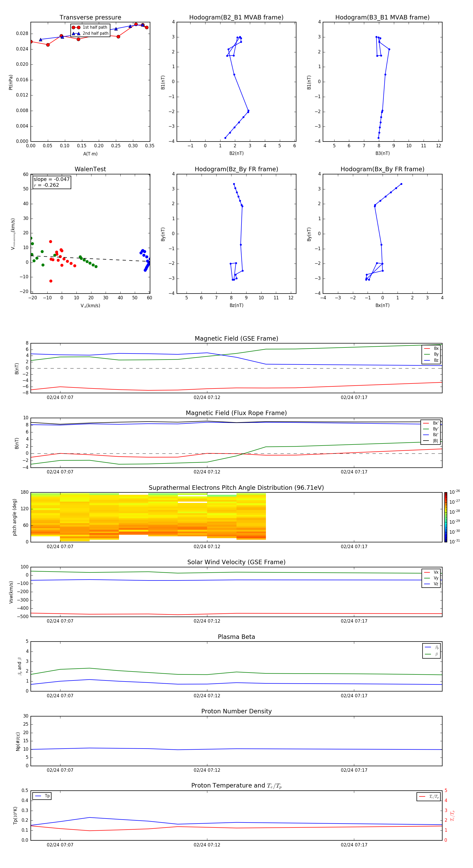
Task: Click the Vz legend entry in velocity plot
Action: coord(431,584)
